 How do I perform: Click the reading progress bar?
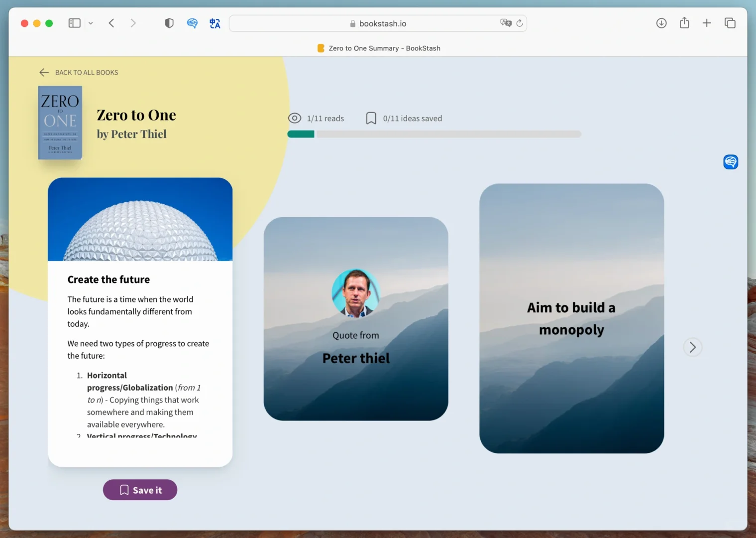click(x=434, y=134)
